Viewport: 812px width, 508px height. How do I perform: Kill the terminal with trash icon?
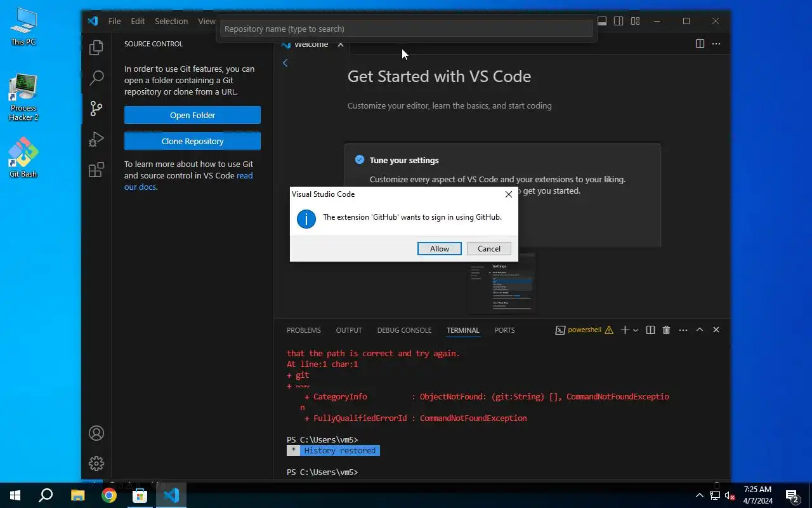tap(666, 330)
